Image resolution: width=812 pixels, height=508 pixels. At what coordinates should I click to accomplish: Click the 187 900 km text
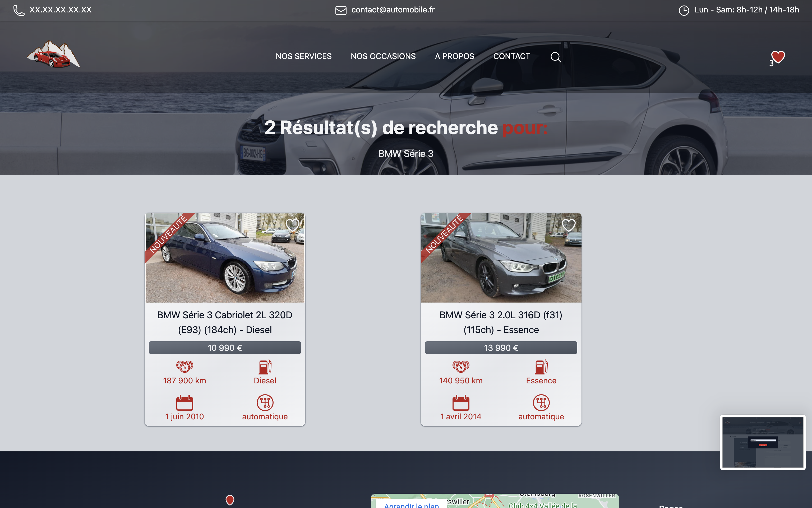pyautogui.click(x=184, y=381)
